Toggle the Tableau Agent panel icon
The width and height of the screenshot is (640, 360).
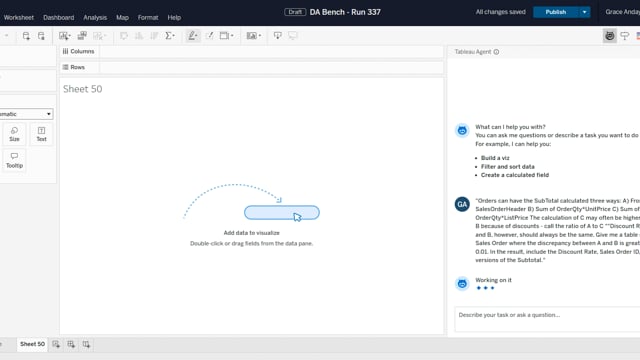tap(609, 36)
